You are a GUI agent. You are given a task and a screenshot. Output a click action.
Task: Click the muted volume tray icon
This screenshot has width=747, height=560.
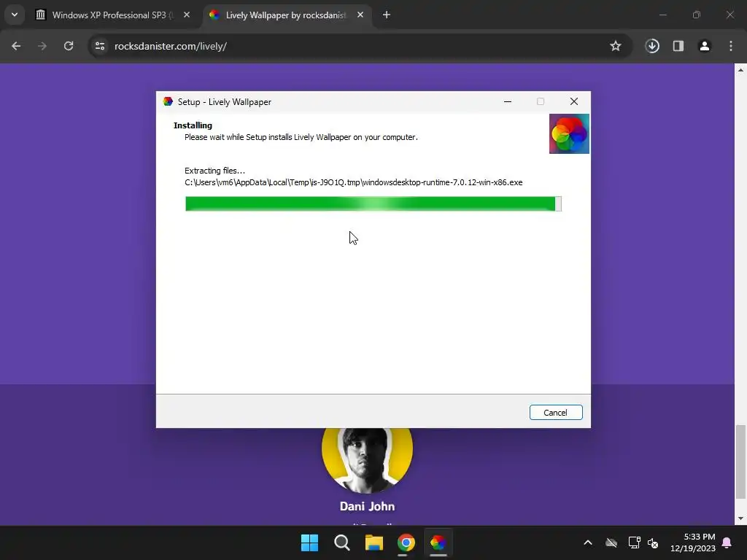click(x=653, y=542)
